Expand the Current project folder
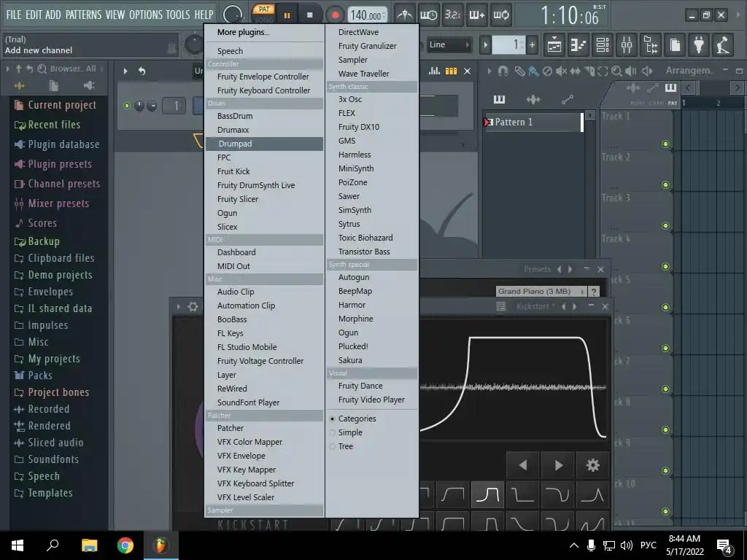Screen dimensions: 747x560 point(55,105)
